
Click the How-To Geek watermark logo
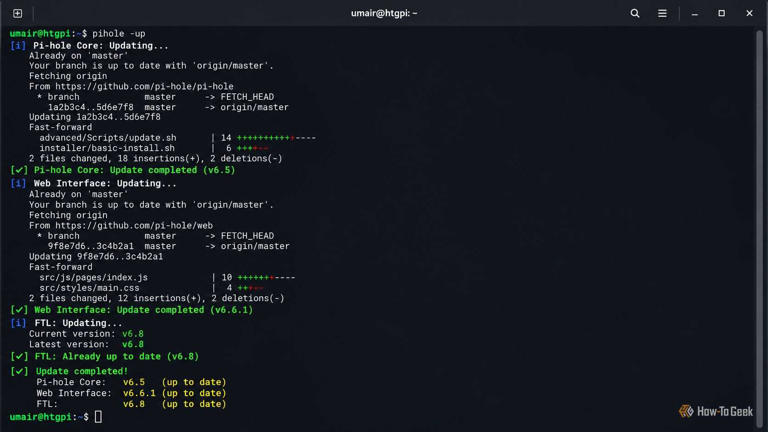[716, 411]
